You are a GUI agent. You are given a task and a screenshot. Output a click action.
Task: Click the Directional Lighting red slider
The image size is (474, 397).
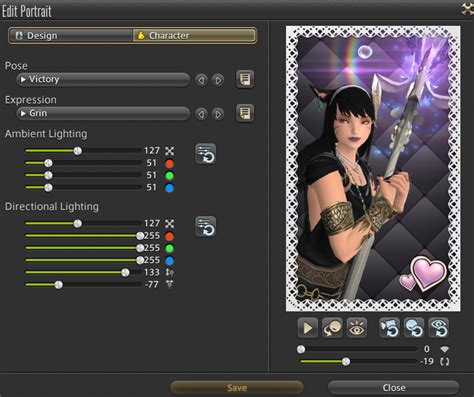[x=83, y=236]
